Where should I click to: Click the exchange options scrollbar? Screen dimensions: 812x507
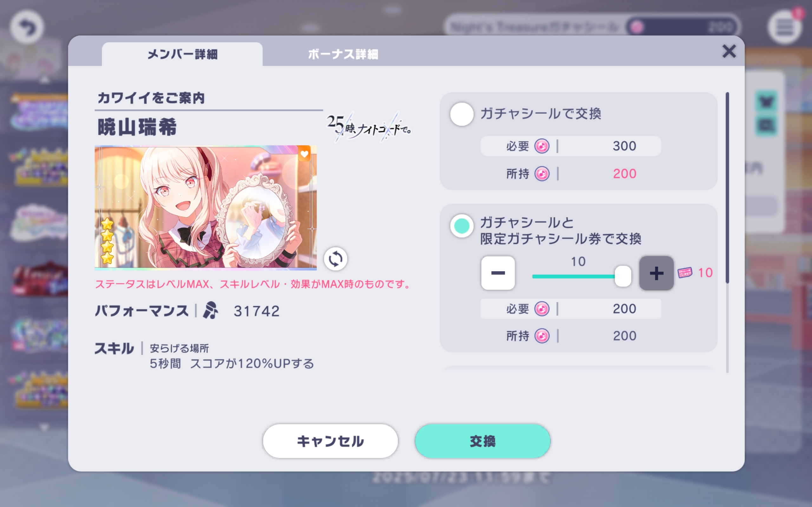(727, 188)
